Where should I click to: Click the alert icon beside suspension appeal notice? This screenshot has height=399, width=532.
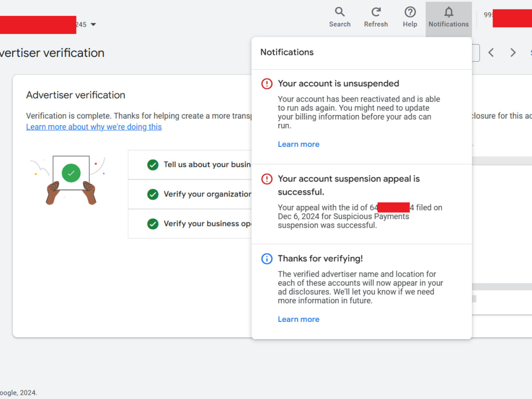click(267, 179)
